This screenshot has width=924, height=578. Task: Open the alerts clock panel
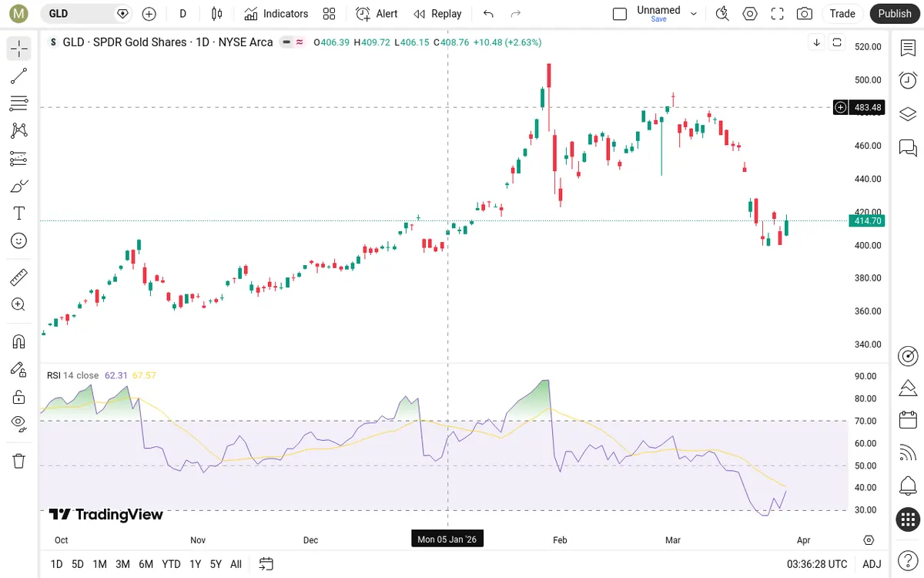click(908, 80)
